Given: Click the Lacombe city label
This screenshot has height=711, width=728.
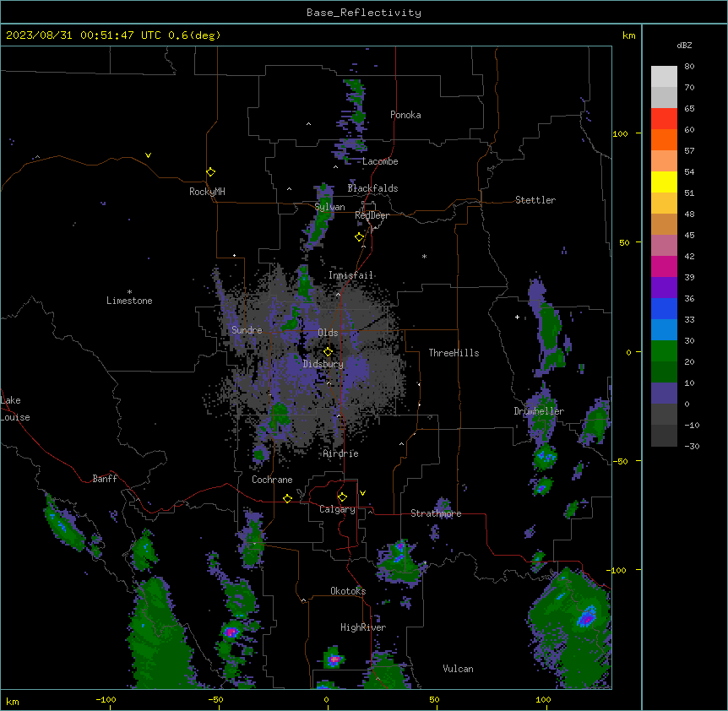Looking at the screenshot, I should 380,161.
